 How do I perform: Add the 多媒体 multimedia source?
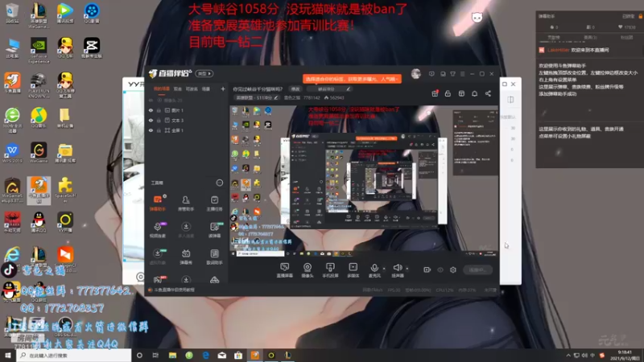coord(353,270)
